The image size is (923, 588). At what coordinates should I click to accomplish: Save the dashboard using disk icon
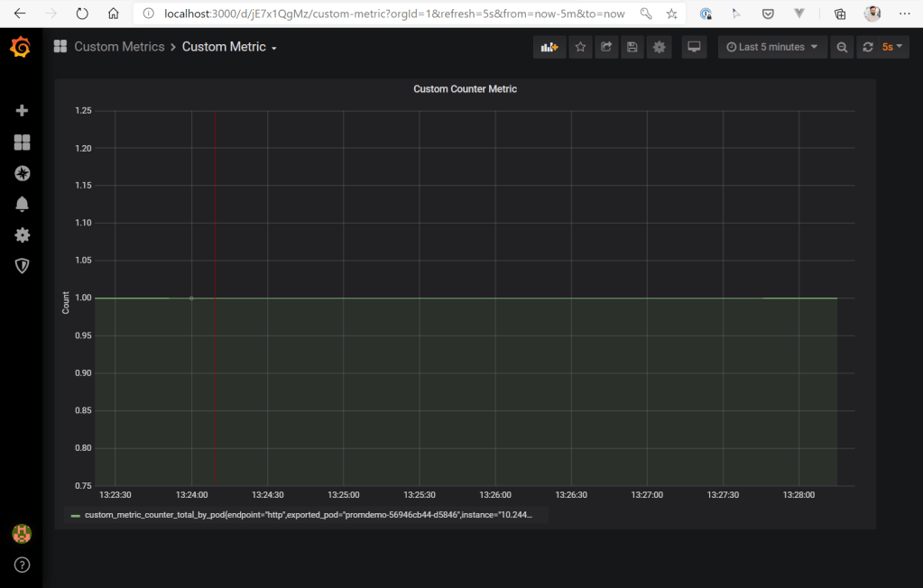tap(632, 47)
